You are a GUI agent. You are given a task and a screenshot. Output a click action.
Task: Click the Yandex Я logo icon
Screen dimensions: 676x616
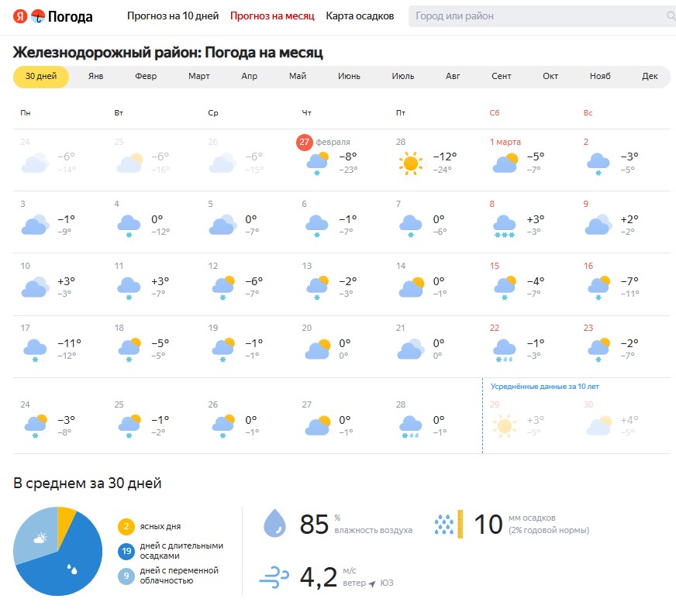20,16
